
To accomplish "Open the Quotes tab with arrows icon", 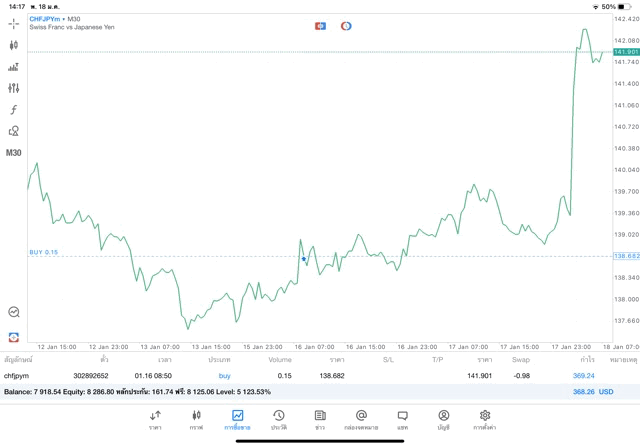I will pyautogui.click(x=155, y=420).
